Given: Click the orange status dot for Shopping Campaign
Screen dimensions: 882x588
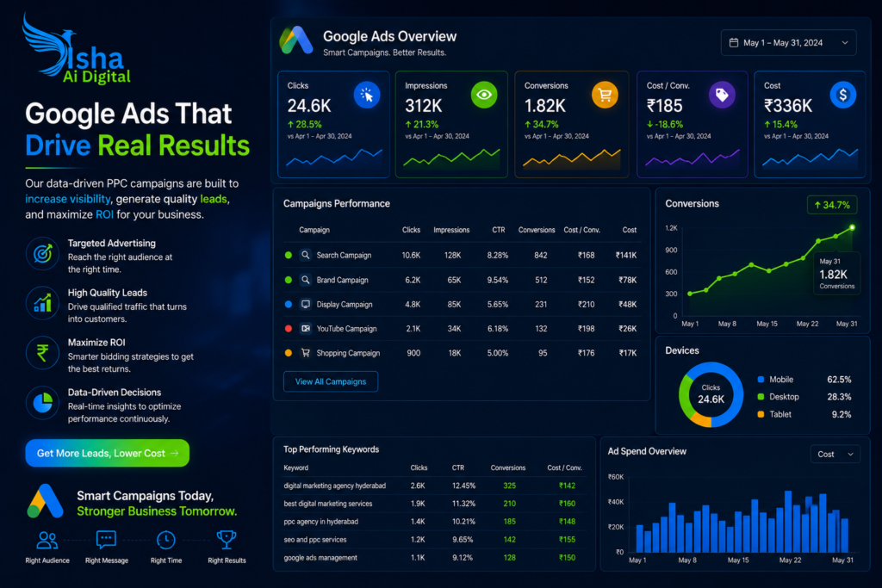Looking at the screenshot, I should [x=289, y=353].
